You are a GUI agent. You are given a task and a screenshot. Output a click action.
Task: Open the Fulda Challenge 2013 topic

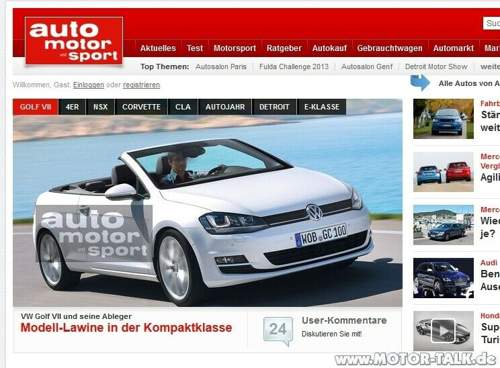click(294, 67)
